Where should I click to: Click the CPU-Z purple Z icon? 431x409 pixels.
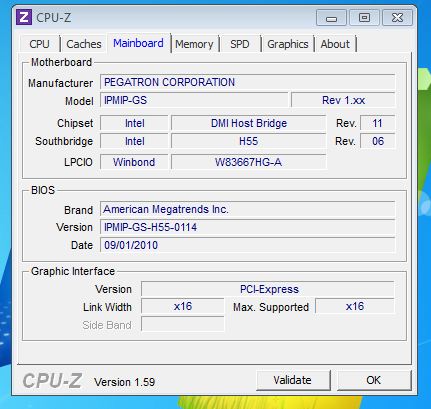click(24, 17)
